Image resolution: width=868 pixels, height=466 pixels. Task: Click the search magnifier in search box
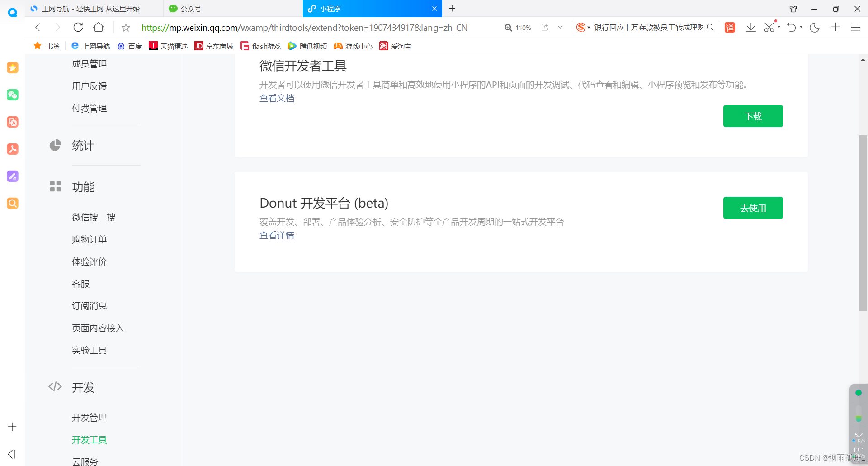click(710, 27)
